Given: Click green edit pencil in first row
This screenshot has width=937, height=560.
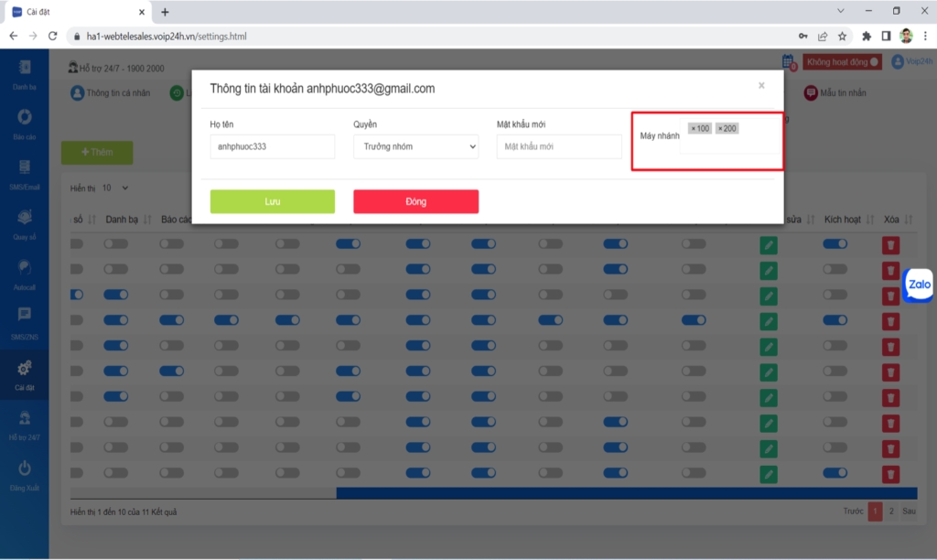Looking at the screenshot, I should pos(769,244).
